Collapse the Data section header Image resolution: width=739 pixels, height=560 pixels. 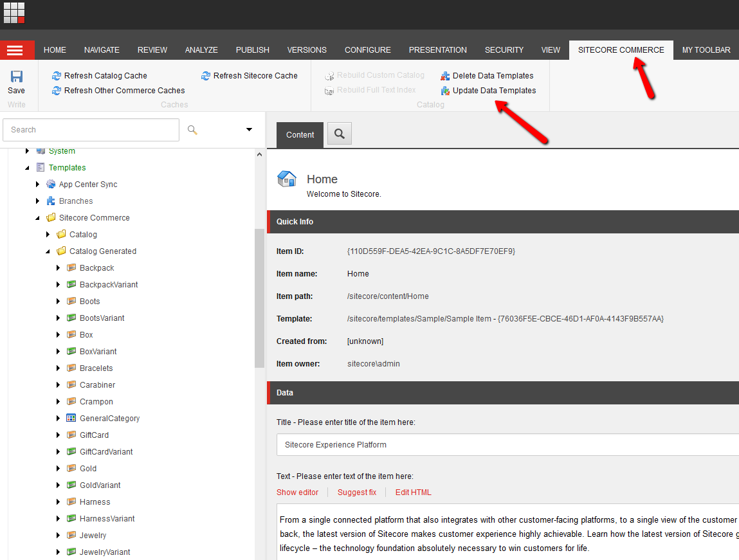coord(503,393)
